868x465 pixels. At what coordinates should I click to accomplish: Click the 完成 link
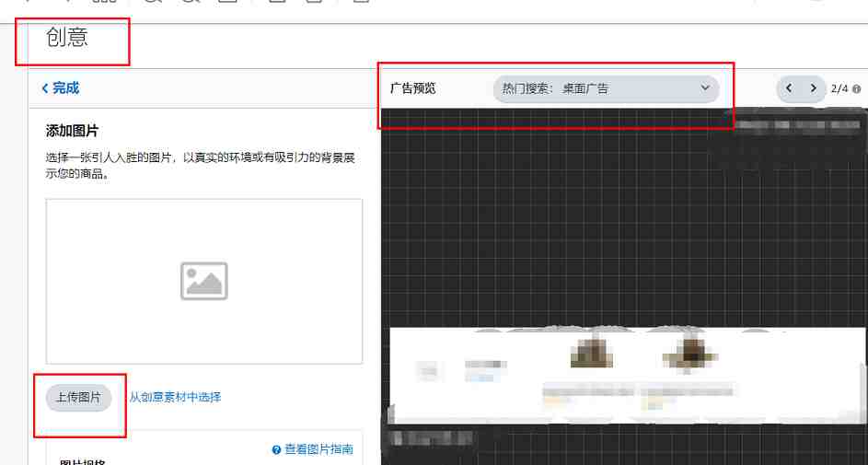66,88
